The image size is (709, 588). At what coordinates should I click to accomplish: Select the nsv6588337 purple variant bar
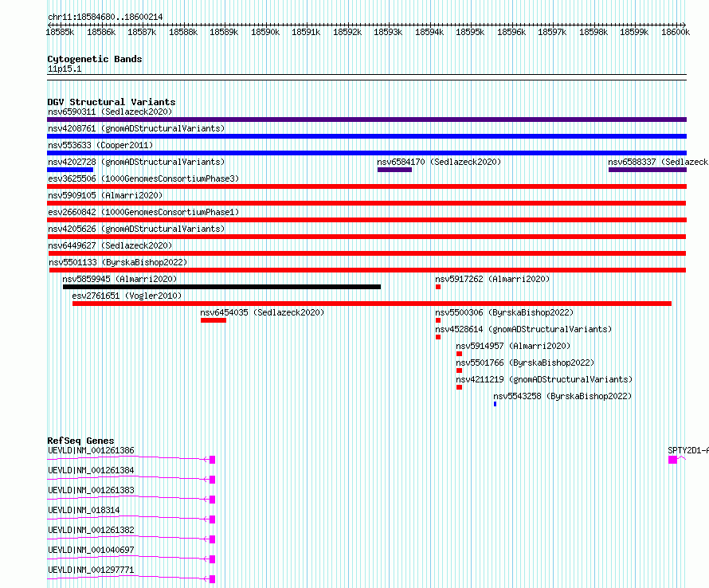point(648,170)
